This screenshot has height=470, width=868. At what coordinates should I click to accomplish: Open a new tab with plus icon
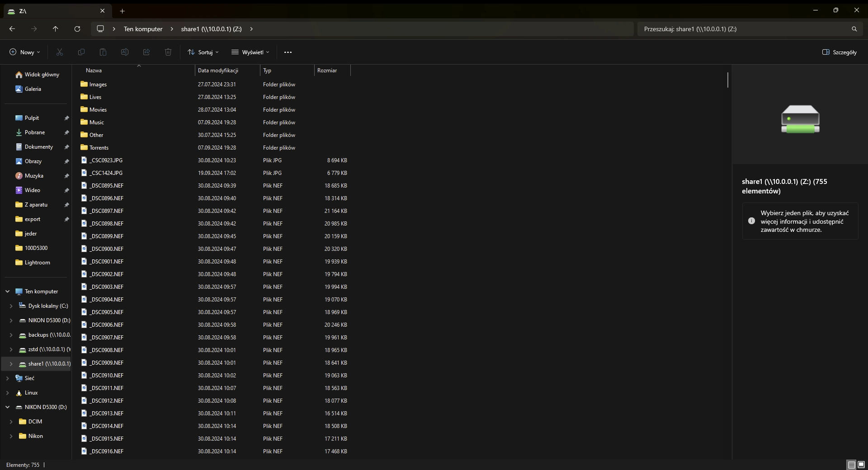click(122, 11)
